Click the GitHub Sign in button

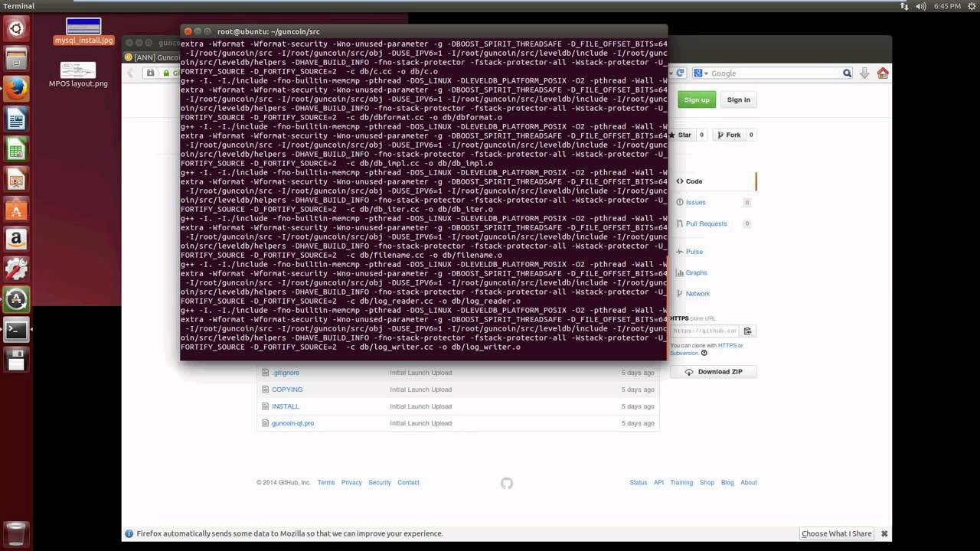(x=738, y=99)
